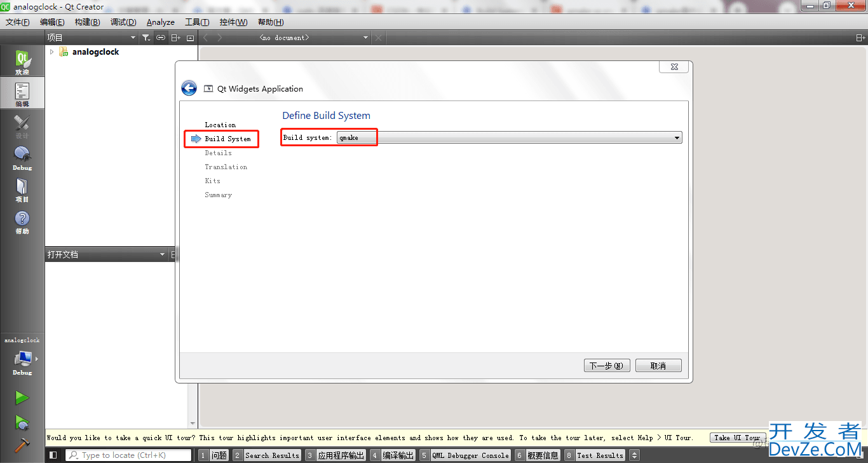Image resolution: width=868 pixels, height=463 pixels.
Task: Click 取消 to cancel the wizard
Action: [658, 366]
